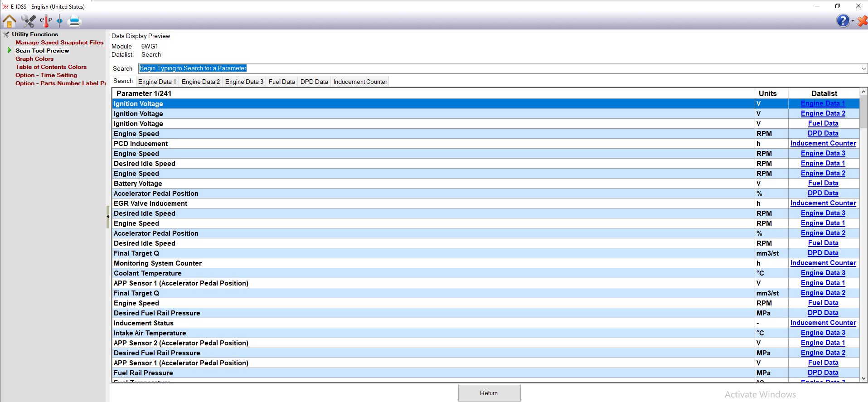Open the Search parameter dropdown arrow

[863, 68]
